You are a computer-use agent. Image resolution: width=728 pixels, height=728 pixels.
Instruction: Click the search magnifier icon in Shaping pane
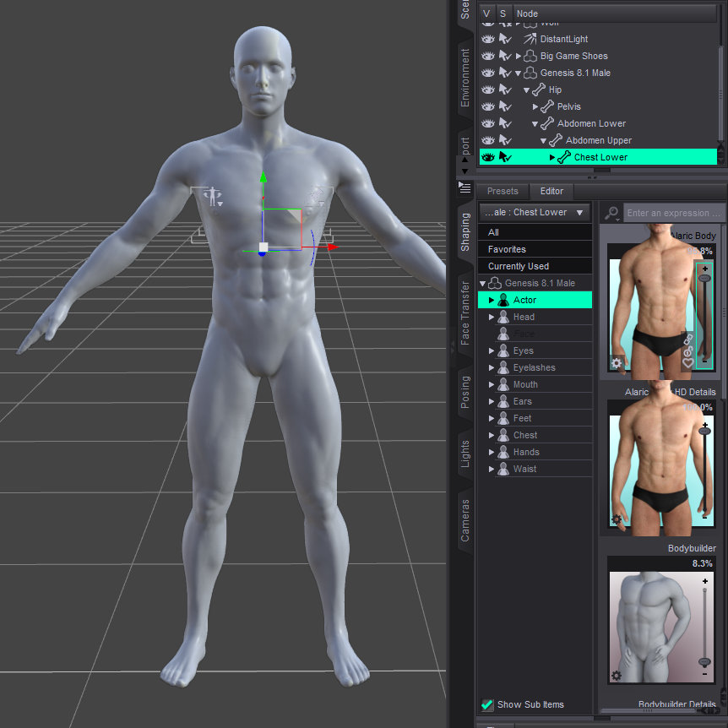point(611,213)
